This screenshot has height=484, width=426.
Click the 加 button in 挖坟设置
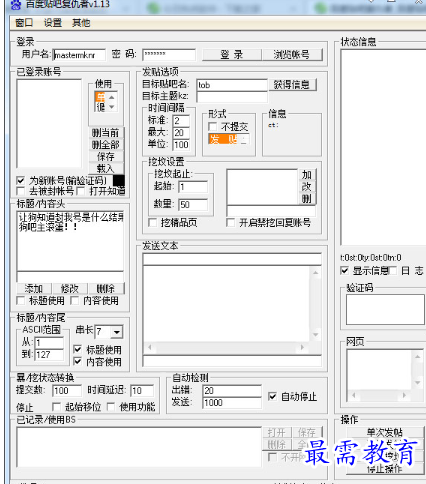(307, 175)
